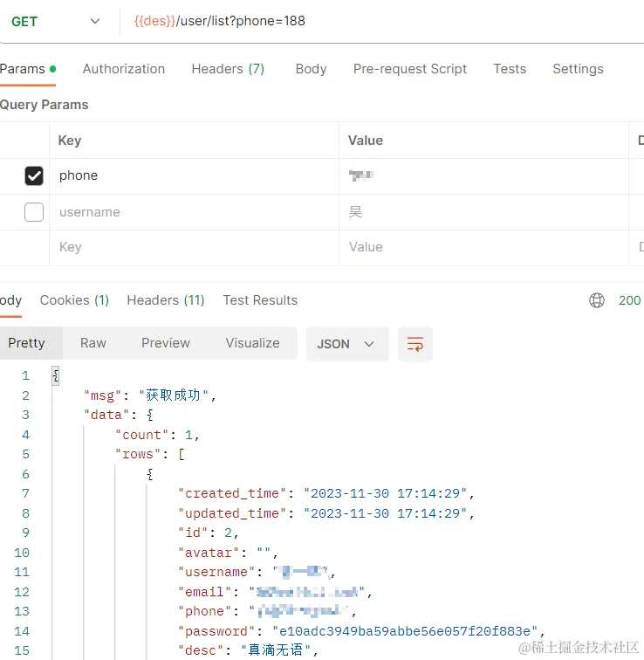Click the "avatar" key on line 10
This screenshot has width=644, height=660.
click(x=209, y=553)
